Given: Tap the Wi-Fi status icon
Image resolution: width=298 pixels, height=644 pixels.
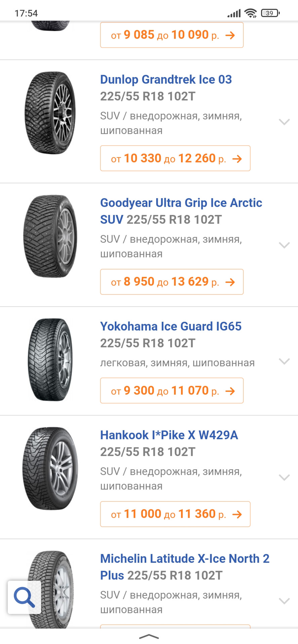Looking at the screenshot, I should tap(251, 13).
